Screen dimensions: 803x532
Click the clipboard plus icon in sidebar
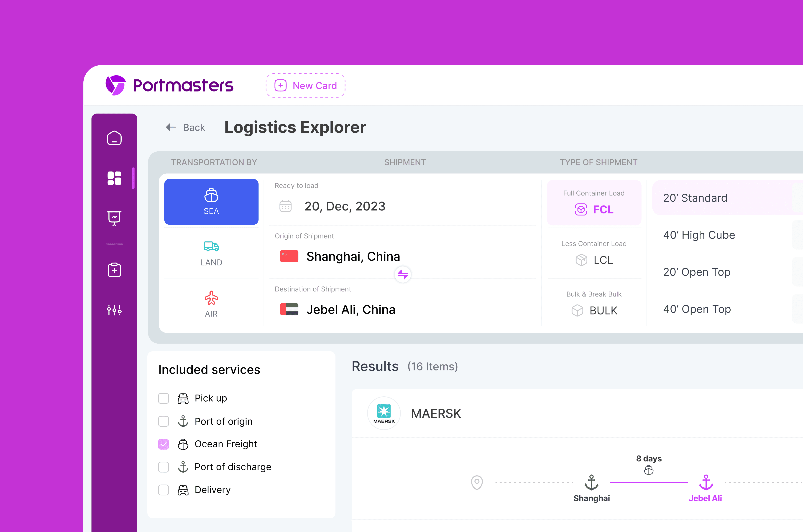(114, 270)
